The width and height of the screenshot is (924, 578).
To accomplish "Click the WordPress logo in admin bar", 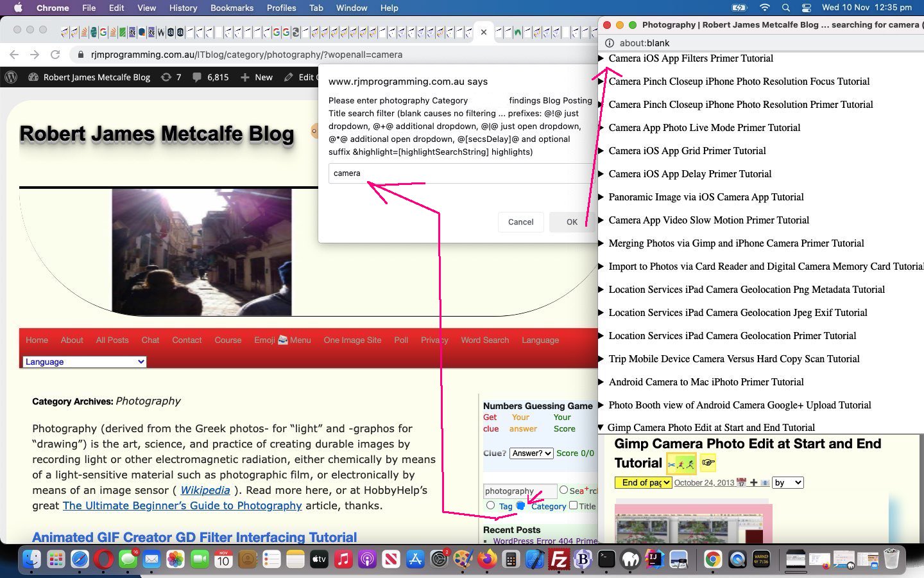I will pos(11,77).
